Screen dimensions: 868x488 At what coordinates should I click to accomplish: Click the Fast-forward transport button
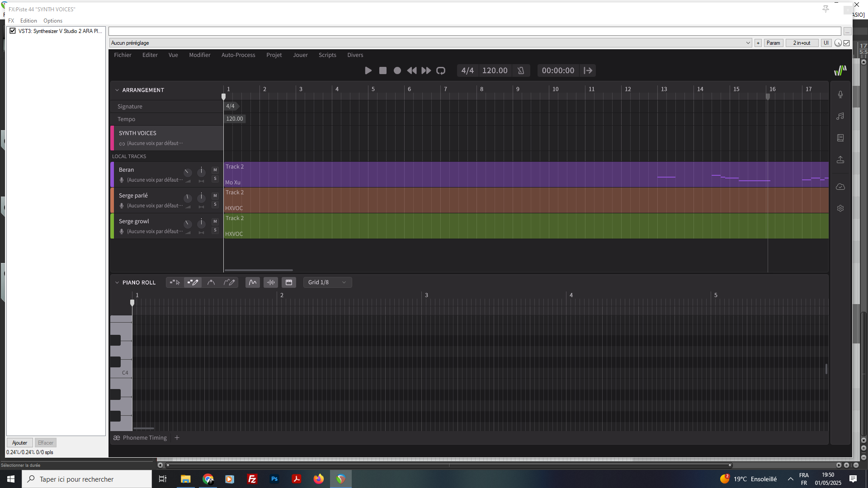tap(426, 70)
